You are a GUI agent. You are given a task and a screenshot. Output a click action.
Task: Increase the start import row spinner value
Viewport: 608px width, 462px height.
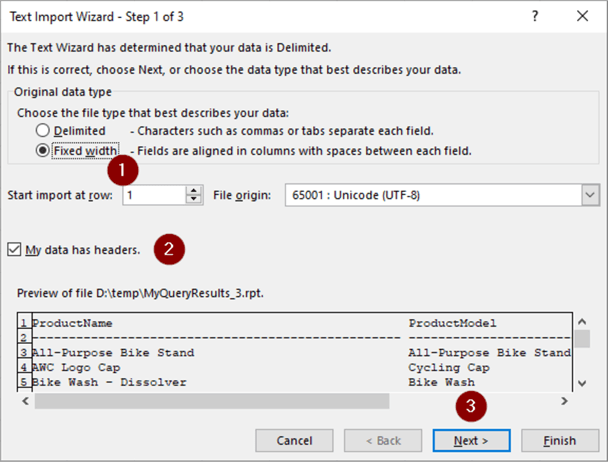click(193, 189)
